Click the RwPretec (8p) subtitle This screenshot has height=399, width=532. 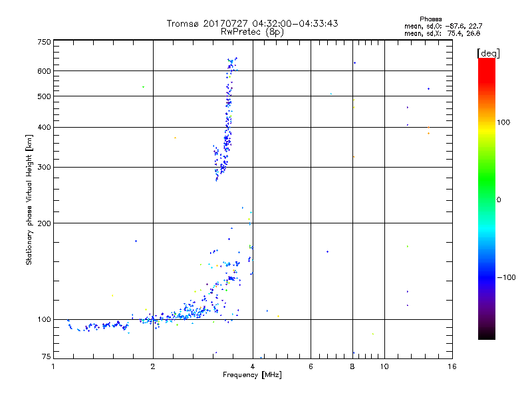(x=252, y=32)
